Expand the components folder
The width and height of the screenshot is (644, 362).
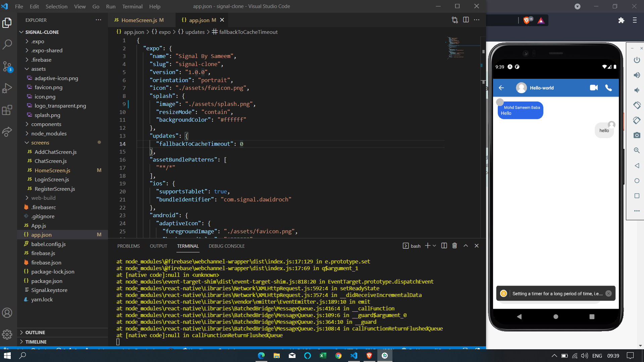[62, 124]
